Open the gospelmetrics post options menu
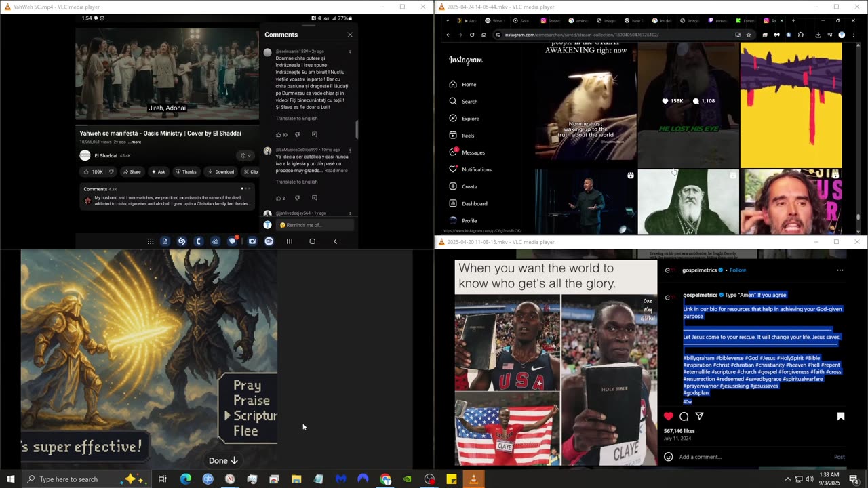 point(840,270)
